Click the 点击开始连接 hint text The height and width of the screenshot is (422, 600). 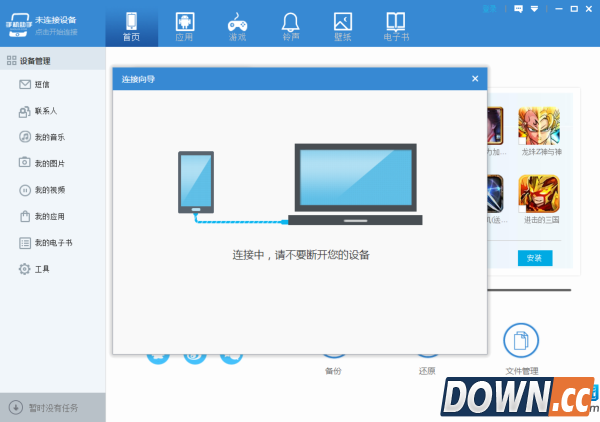click(x=56, y=32)
